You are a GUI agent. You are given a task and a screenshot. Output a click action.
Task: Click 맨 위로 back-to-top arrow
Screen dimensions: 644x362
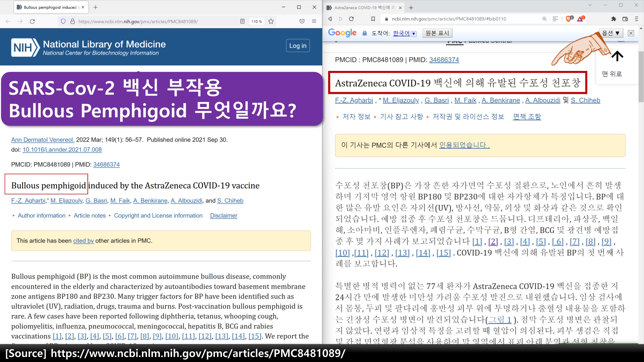pyautogui.click(x=617, y=56)
